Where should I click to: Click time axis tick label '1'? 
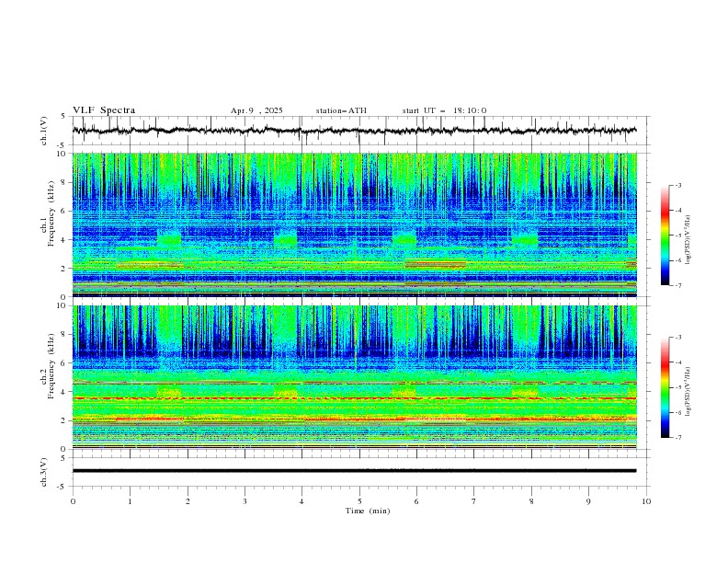click(130, 501)
